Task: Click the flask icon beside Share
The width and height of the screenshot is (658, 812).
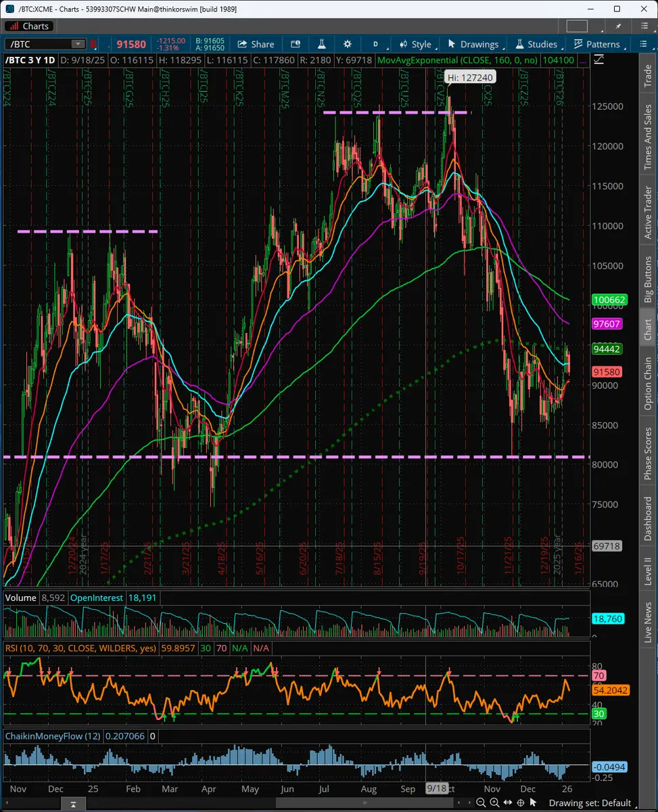Action: click(321, 44)
